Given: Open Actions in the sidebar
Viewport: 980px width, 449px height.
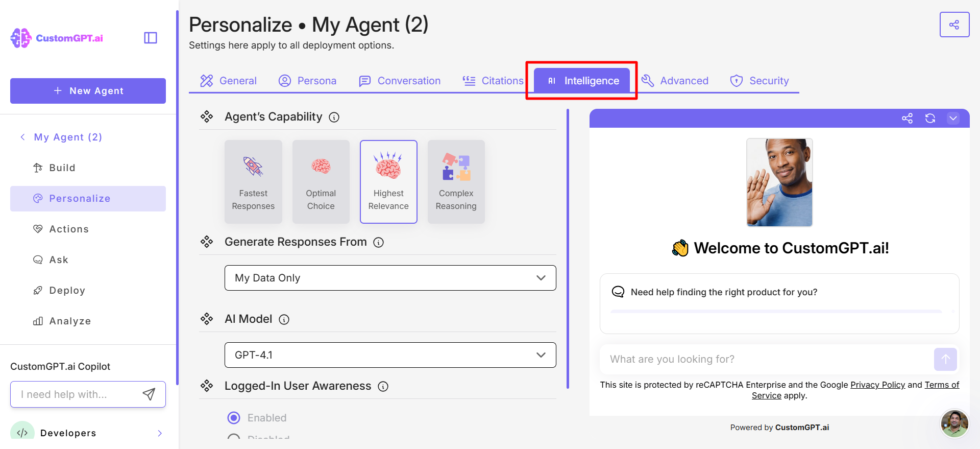Looking at the screenshot, I should [x=88, y=229].
